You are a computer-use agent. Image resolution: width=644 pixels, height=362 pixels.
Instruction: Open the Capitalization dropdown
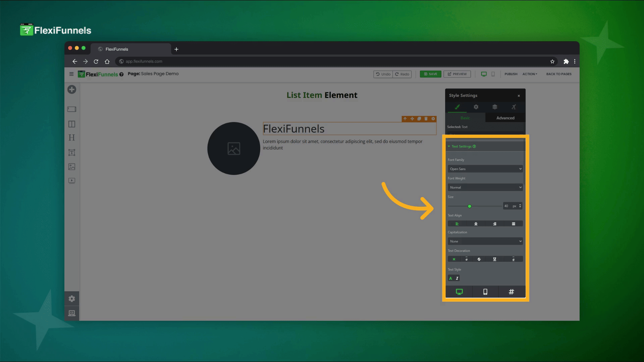485,241
